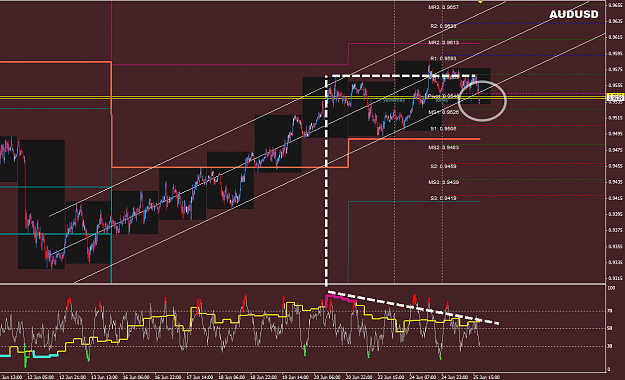
Task: Click the 0.9475 price axis value
Action: [x=615, y=150]
